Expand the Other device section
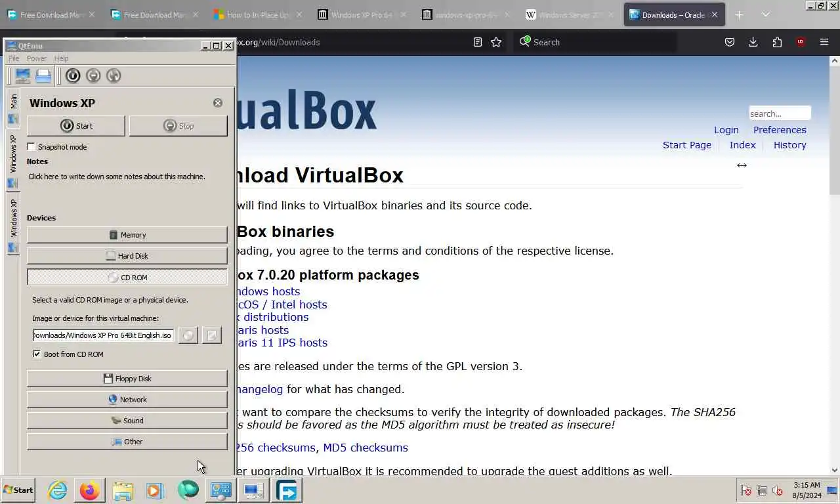Viewport: 840px width, 504px height. tap(127, 442)
